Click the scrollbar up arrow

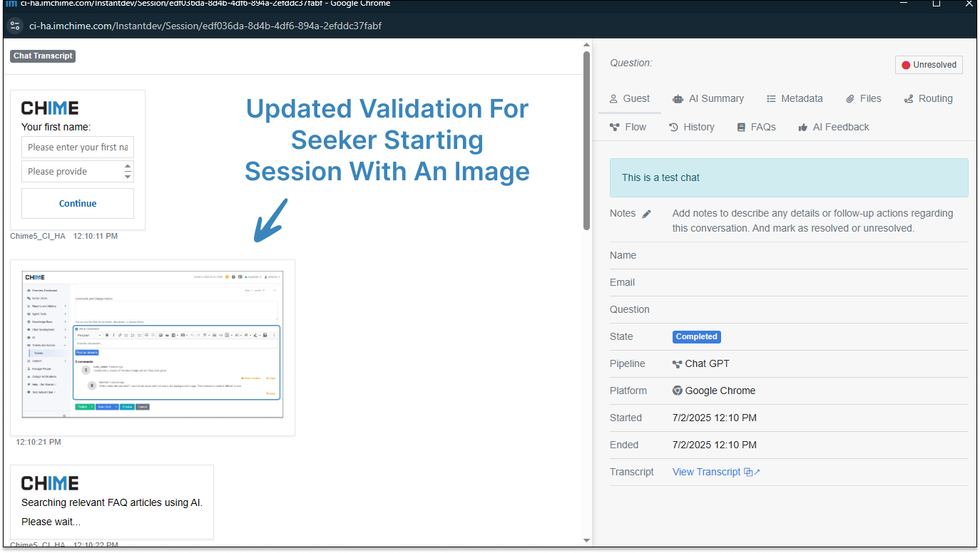[x=587, y=44]
